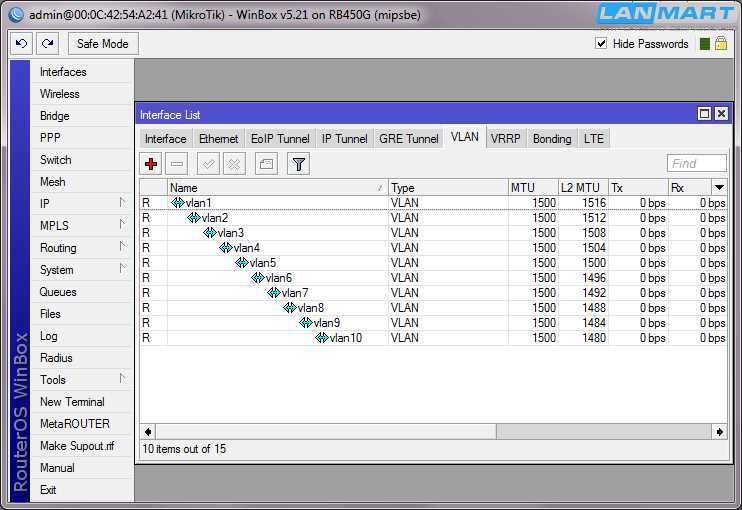Remove selected item with minus icon
This screenshot has width=742, height=510.
177,164
